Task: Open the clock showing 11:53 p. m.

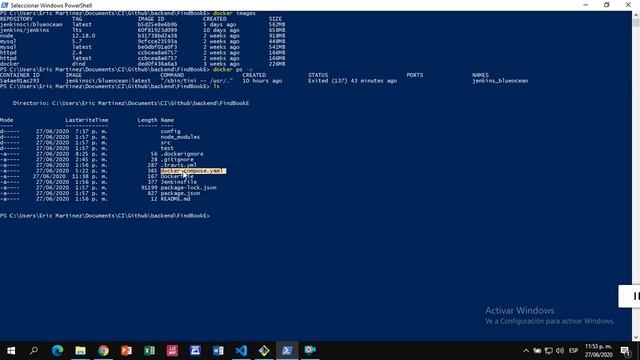Action: point(598,351)
